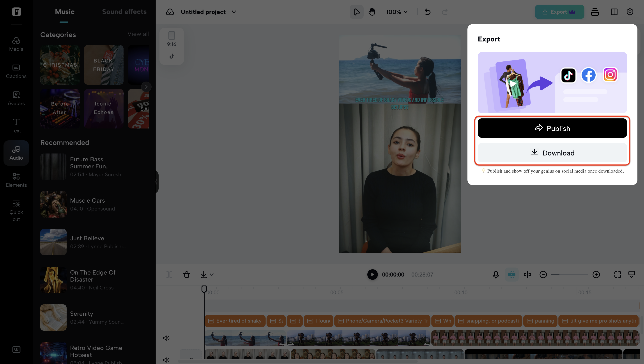Click the Publish button
The height and width of the screenshot is (364, 644).
[552, 128]
